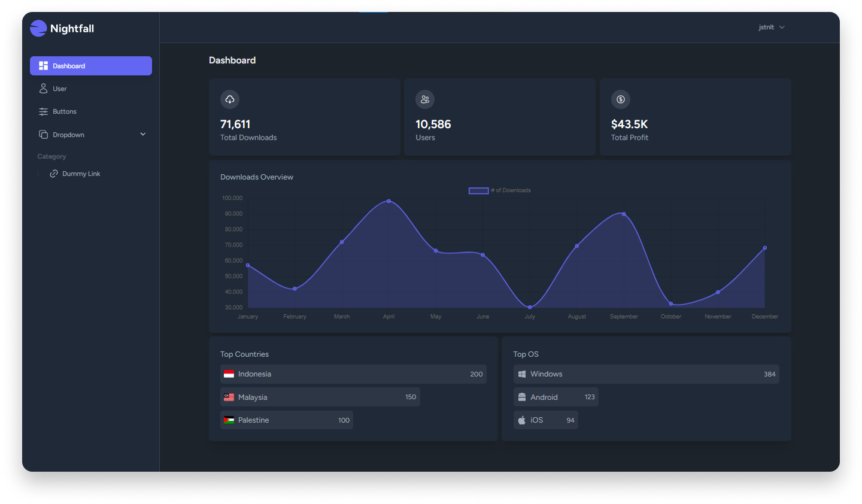Click the users group icon on Users card
The width and height of the screenshot is (862, 504).
pos(425,99)
